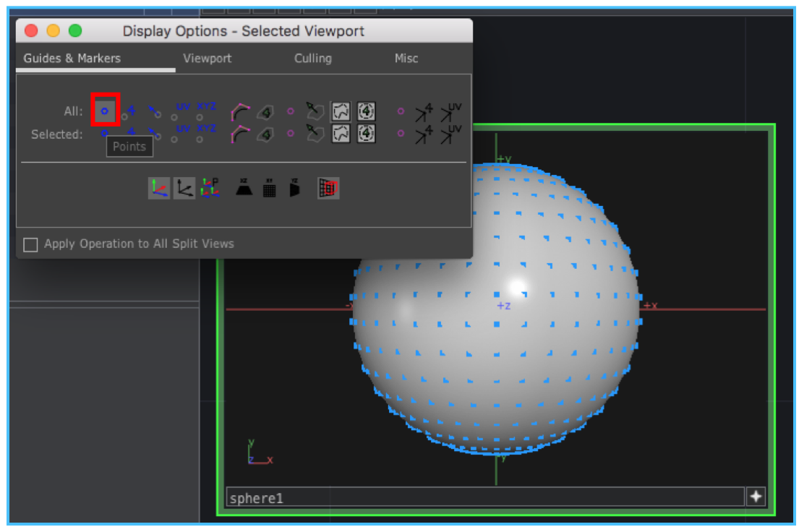Select the Misc tab
This screenshot has height=532, width=804.
[406, 59]
